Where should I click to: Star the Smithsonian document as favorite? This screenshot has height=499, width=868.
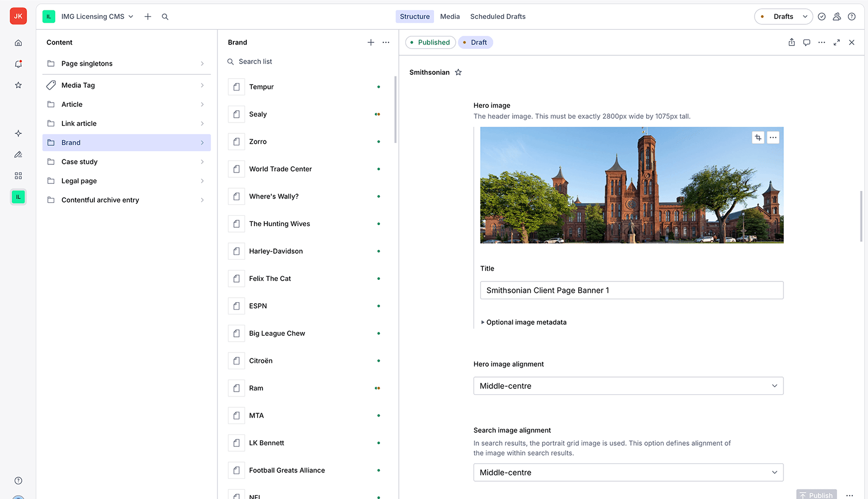(x=458, y=72)
